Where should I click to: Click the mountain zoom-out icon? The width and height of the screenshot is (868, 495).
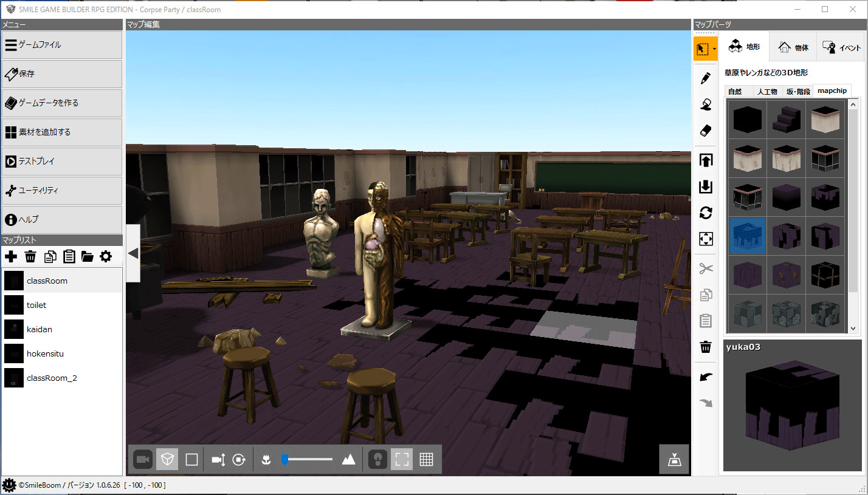tap(348, 460)
